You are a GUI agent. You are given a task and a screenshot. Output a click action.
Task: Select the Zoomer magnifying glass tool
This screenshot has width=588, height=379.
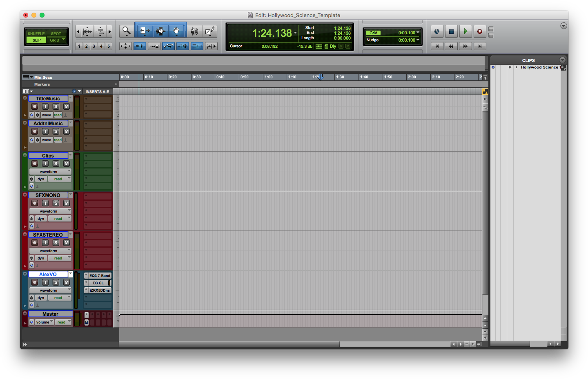(127, 31)
